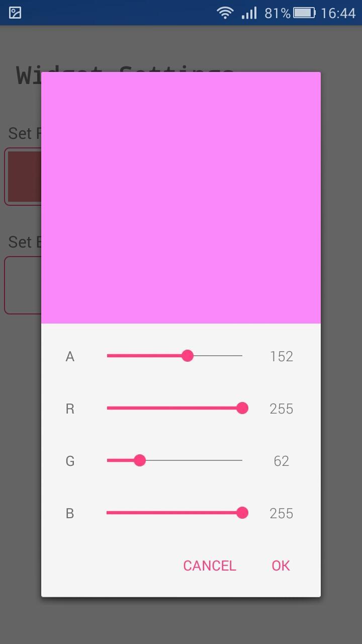Dismiss dialog with CANCEL button
The width and height of the screenshot is (362, 644).
coord(210,566)
